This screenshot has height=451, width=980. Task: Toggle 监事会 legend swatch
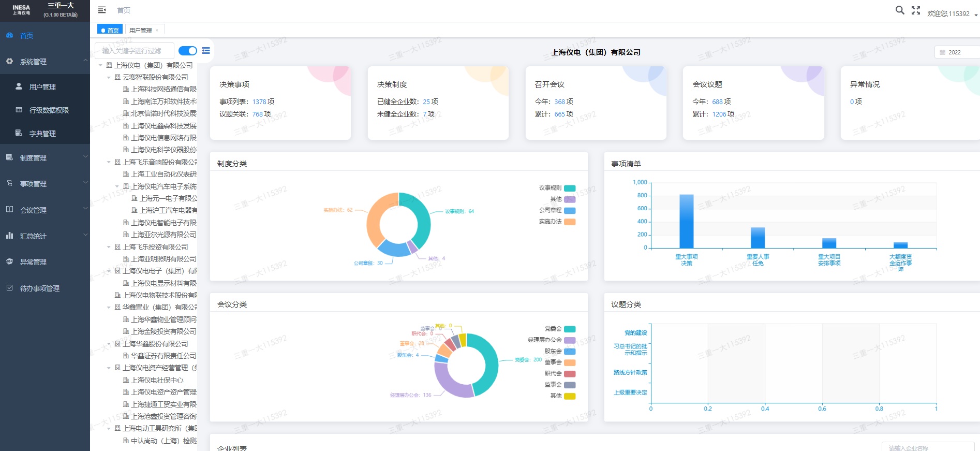click(x=570, y=385)
